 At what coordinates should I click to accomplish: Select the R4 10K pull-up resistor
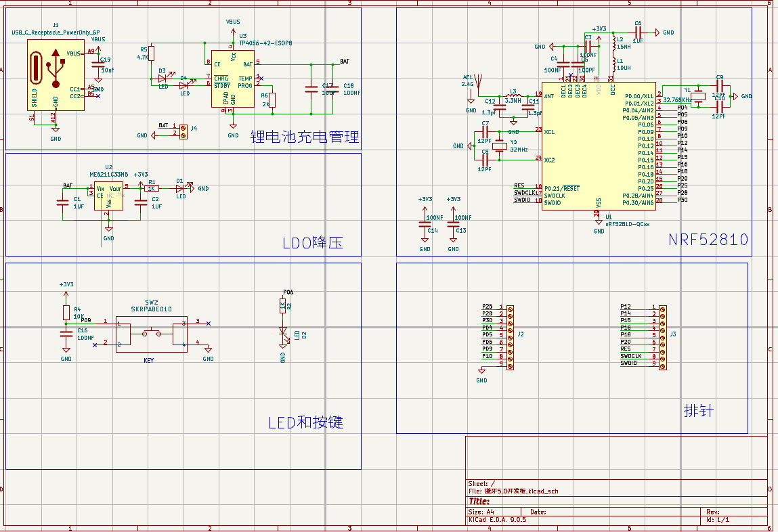click(x=66, y=312)
